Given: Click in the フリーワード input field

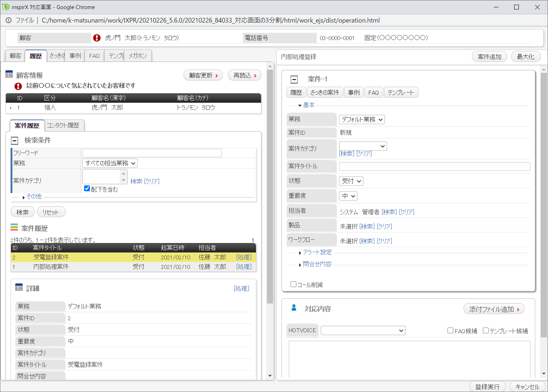Looking at the screenshot, I should click(x=152, y=153).
